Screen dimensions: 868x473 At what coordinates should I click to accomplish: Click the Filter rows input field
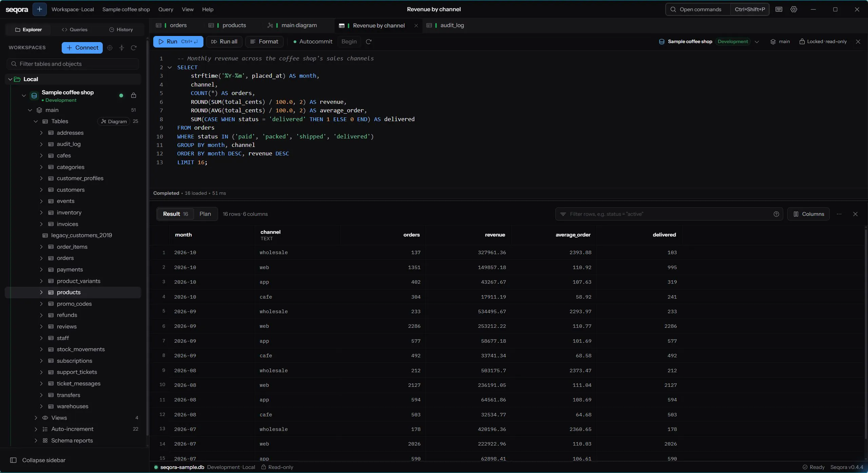point(669,214)
